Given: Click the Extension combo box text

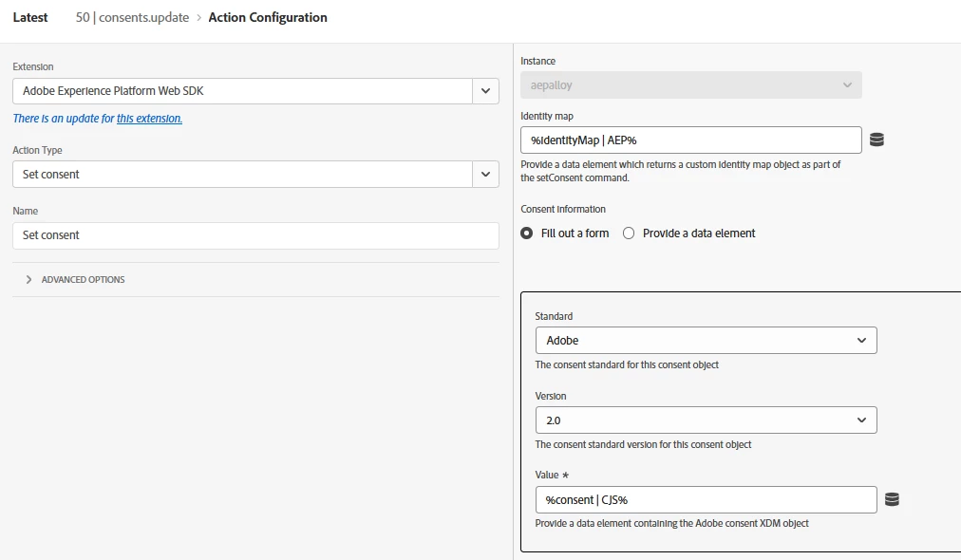Looking at the screenshot, I should (242, 91).
